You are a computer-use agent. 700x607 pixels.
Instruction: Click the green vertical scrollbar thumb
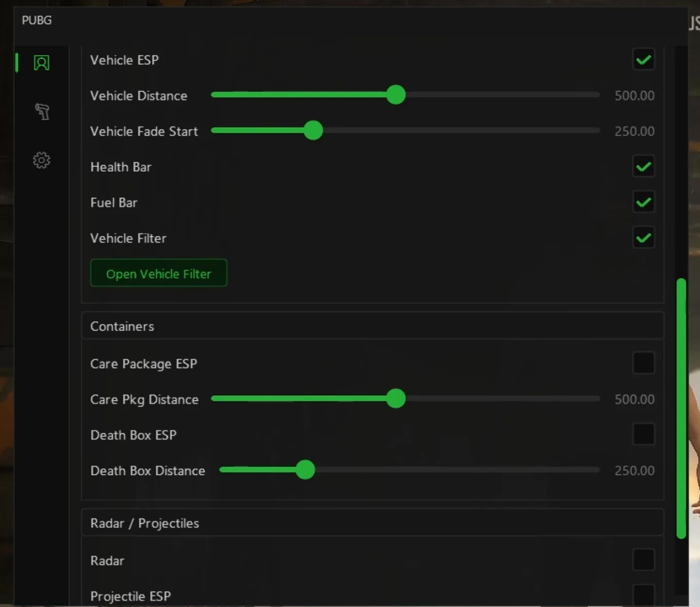point(681,409)
